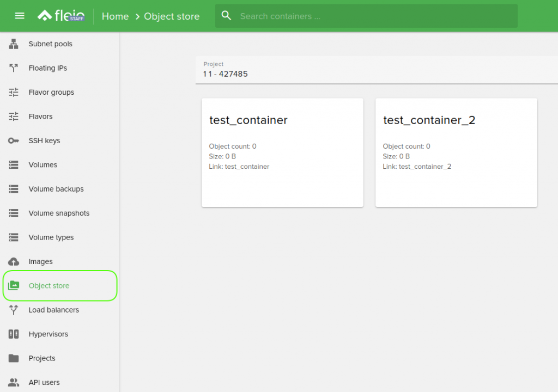Go to Home in breadcrumb
The height and width of the screenshot is (392, 558).
coord(115,16)
